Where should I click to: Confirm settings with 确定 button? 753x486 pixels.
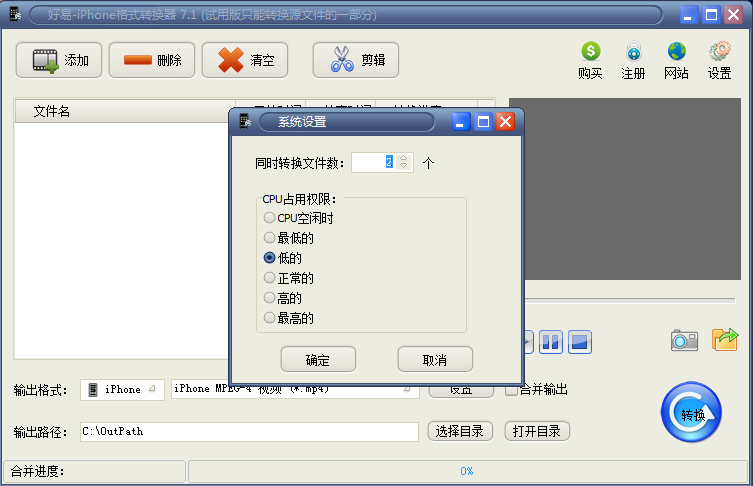coord(318,359)
